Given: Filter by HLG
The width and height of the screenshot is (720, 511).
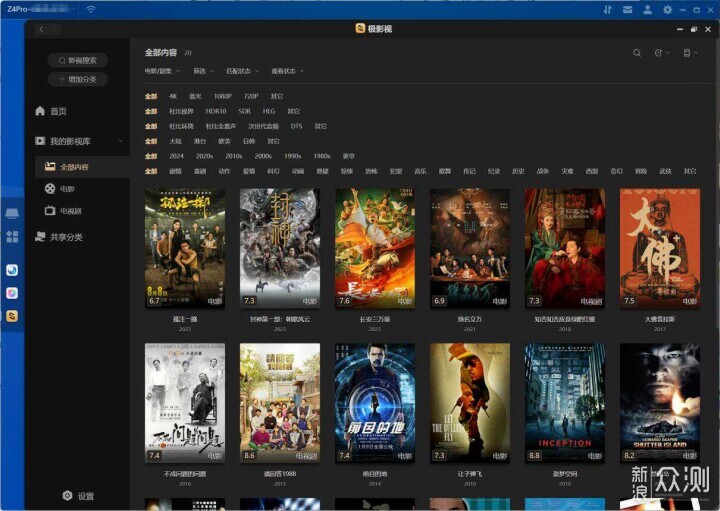Looking at the screenshot, I should 269,111.
